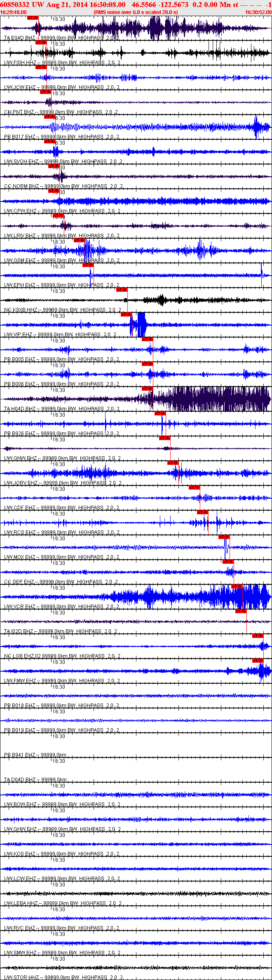Click the UW.KOS EHZ trace label
The height and width of the screenshot is (980, 272).
pos(62,854)
